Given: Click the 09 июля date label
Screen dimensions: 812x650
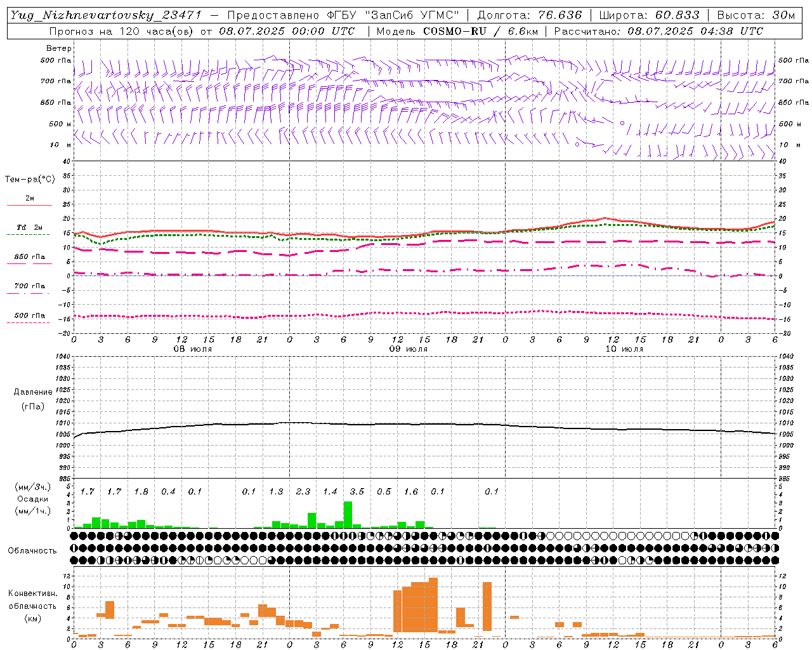Looking at the screenshot, I should tap(409, 349).
